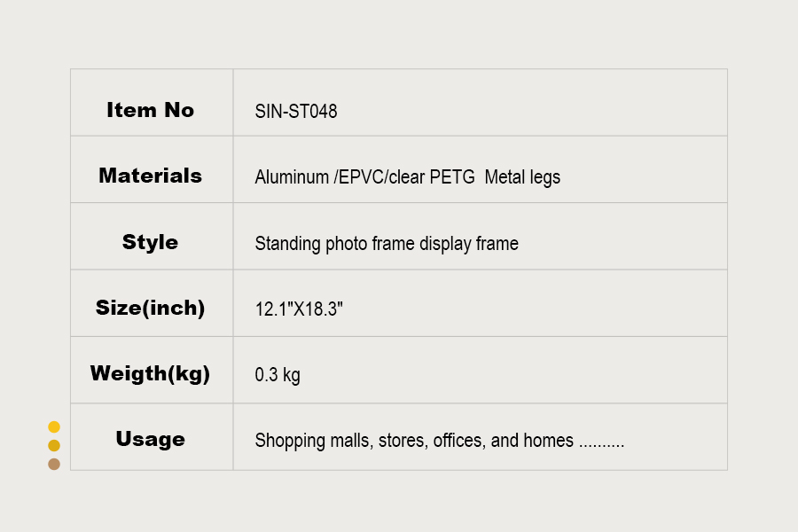This screenshot has width=798, height=532.
Task: Select the "Style" row label
Action: 150,242
